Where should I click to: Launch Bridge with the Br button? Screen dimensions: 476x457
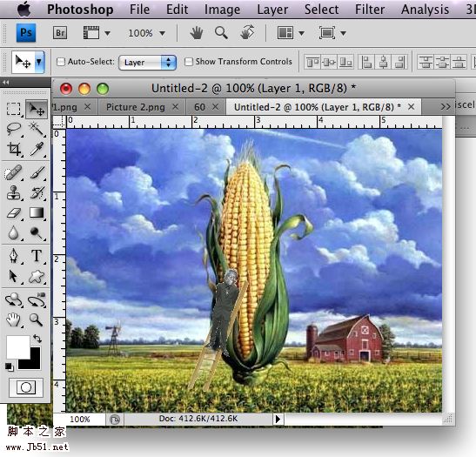tap(60, 32)
